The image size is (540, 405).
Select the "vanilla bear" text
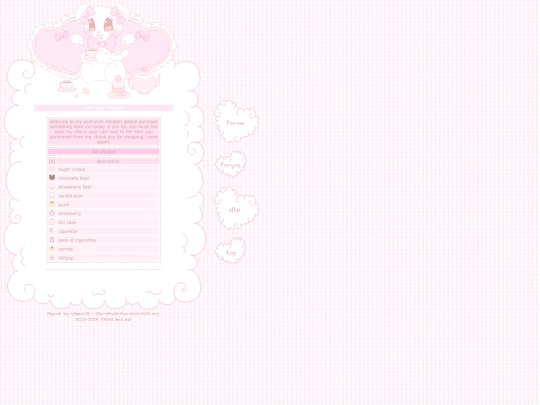pyautogui.click(x=70, y=196)
